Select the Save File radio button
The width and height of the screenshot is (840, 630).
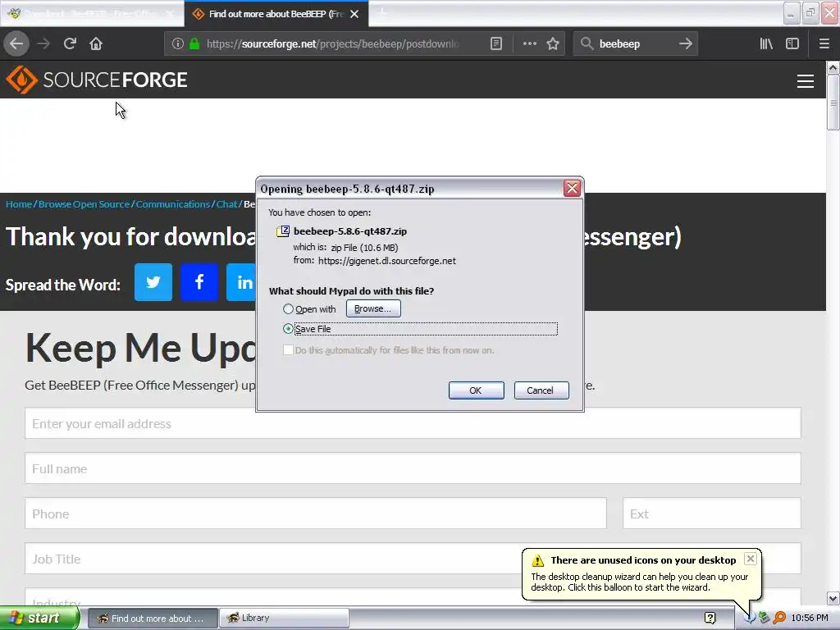288,329
